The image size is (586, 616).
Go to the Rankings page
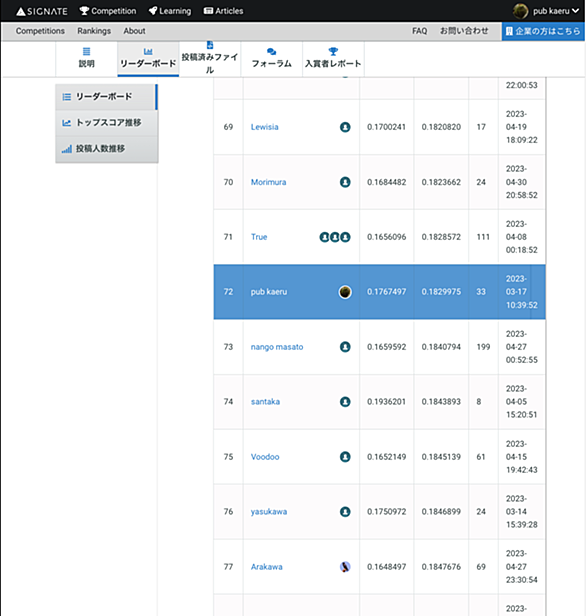(94, 31)
